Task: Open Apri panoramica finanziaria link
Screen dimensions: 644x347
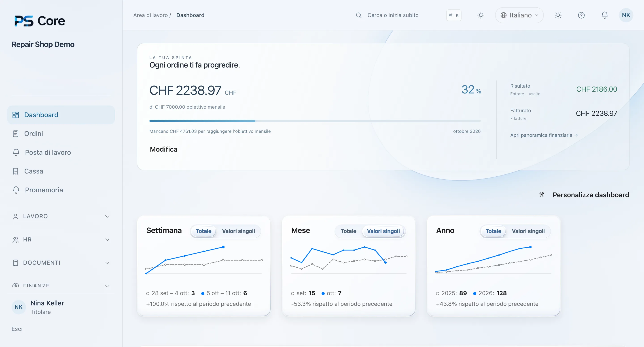Action: tap(544, 135)
